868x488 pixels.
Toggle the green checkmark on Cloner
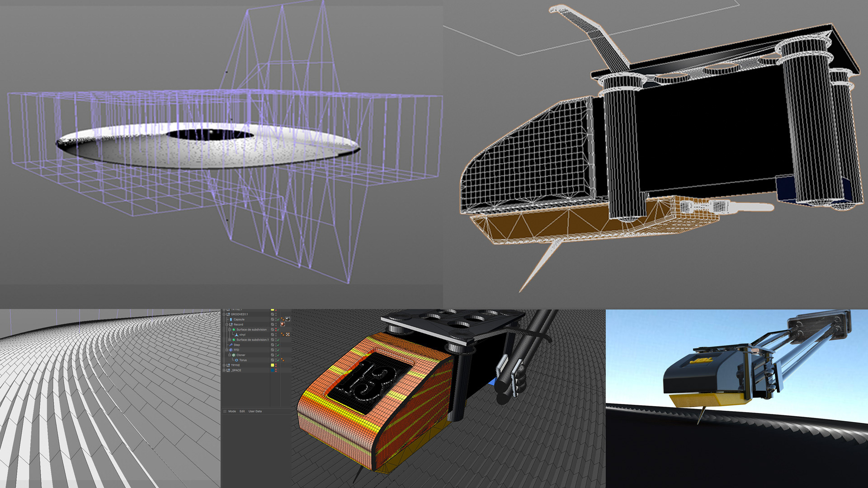pos(278,355)
